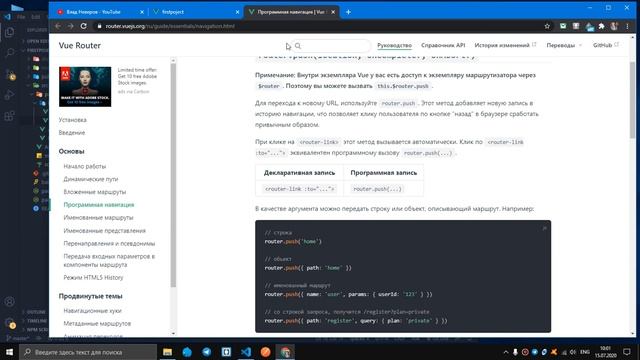
Task: Switch to the firstproject tab
Action: pos(196,12)
